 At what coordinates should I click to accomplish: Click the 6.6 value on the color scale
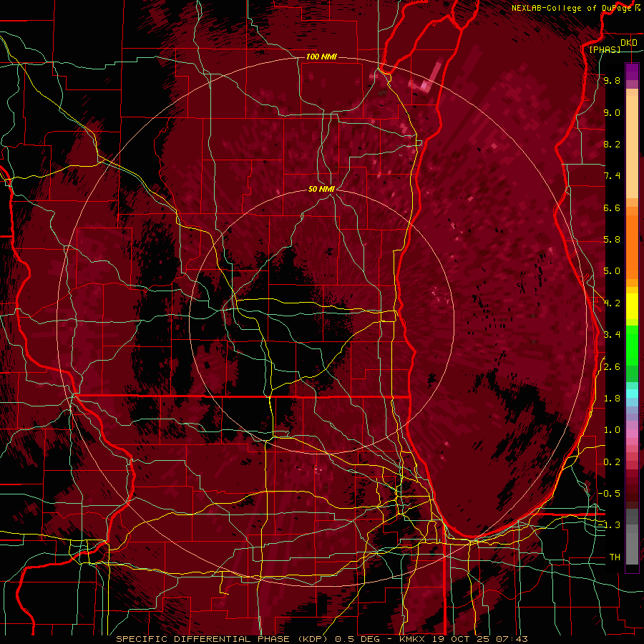tap(612, 208)
